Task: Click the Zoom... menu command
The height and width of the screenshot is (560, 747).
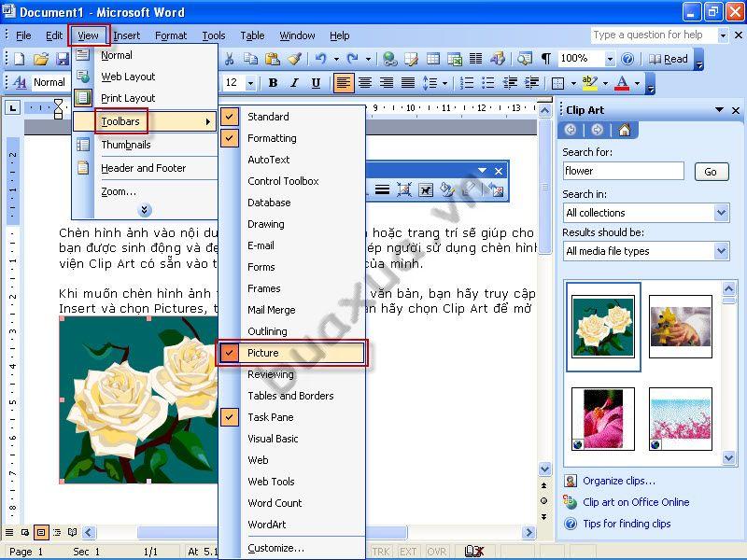Action: [145, 191]
